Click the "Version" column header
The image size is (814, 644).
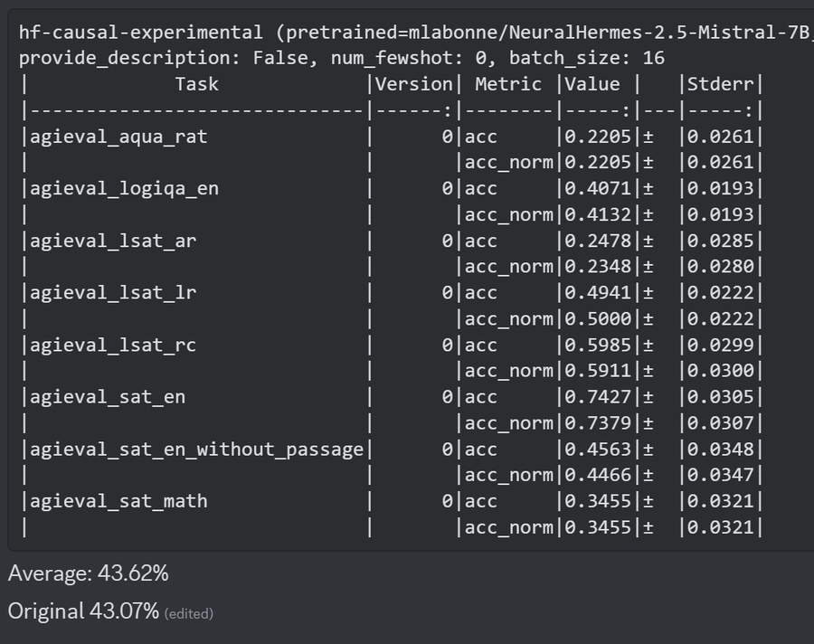click(413, 84)
